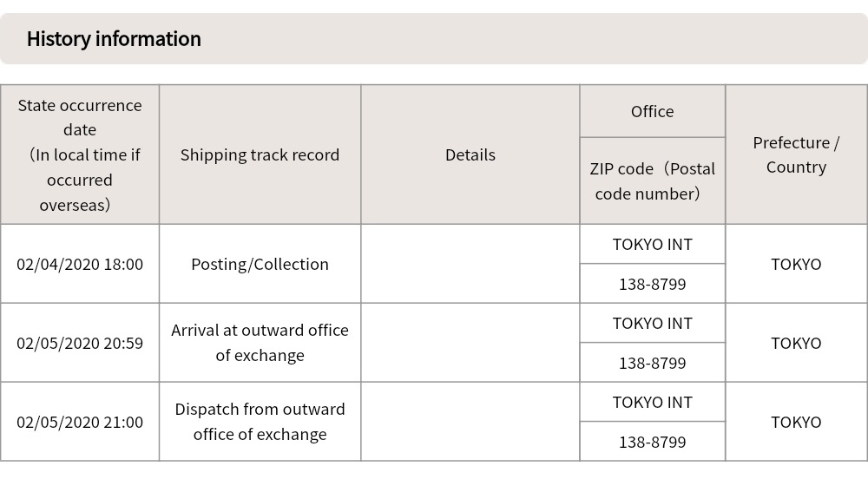Image resolution: width=868 pixels, height=499 pixels.
Task: Click TOKYO INT in the Arrival row
Action: [x=652, y=323]
